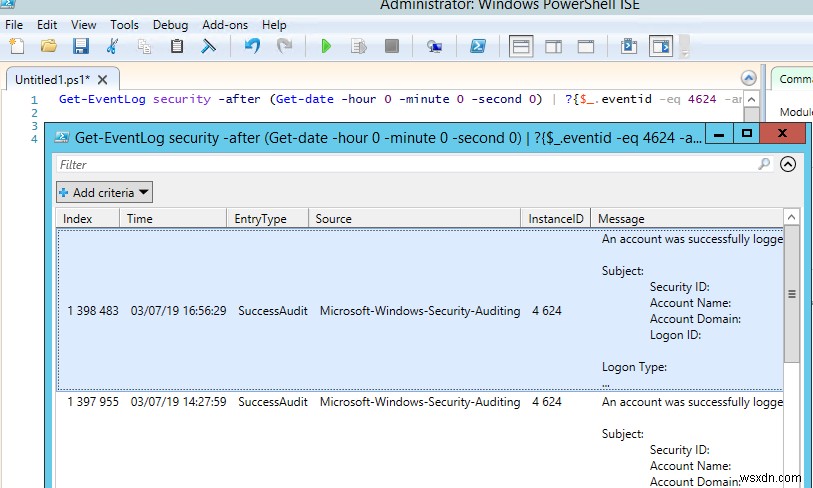Image resolution: width=813 pixels, height=488 pixels.
Task: Click the PowerShell icon in grid title bar
Action: (x=62, y=137)
